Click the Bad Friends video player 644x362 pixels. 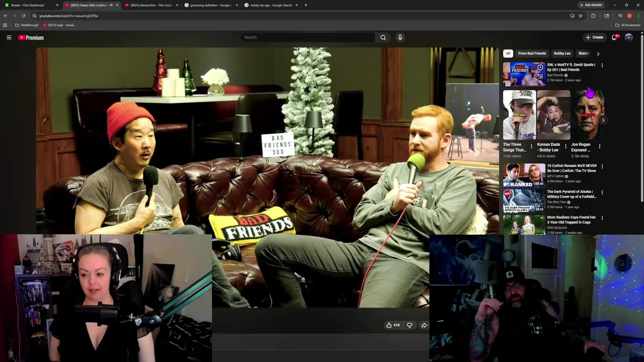click(x=267, y=176)
